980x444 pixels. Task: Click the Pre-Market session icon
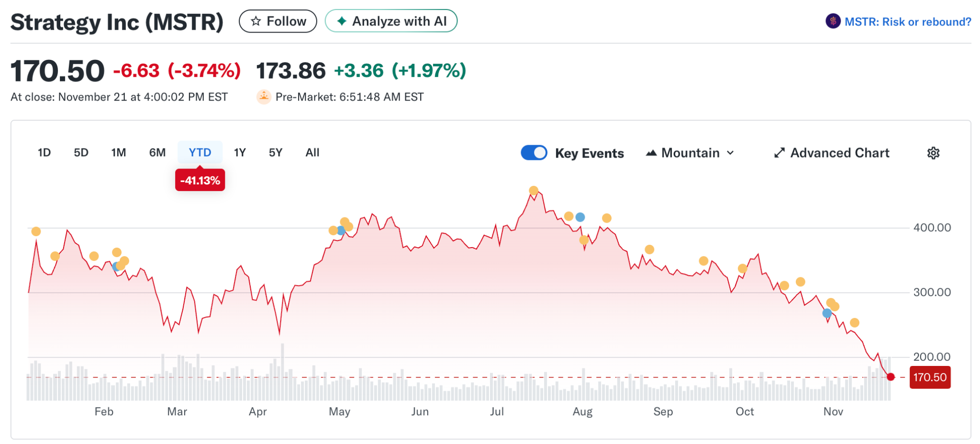pyautogui.click(x=264, y=96)
